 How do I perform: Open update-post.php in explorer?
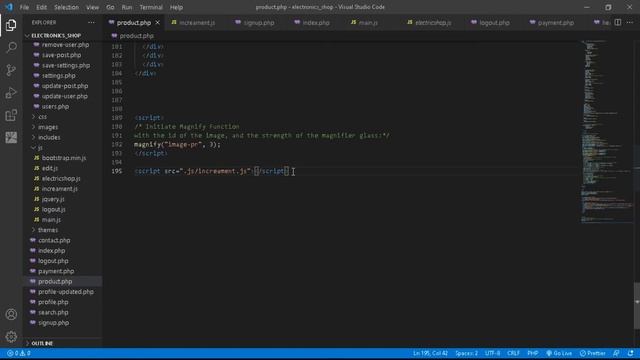coord(65,86)
